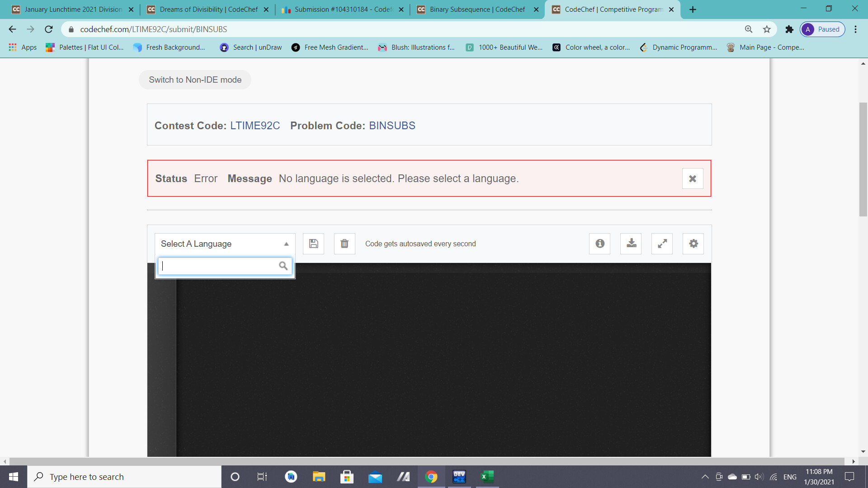
Task: Open Chrome extensions puzzle icon
Action: click(x=789, y=29)
